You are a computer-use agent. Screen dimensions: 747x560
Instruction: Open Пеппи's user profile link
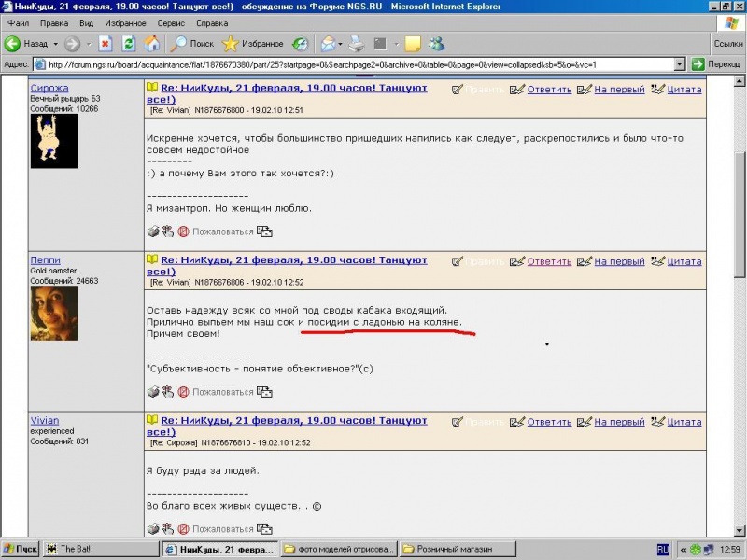44,260
